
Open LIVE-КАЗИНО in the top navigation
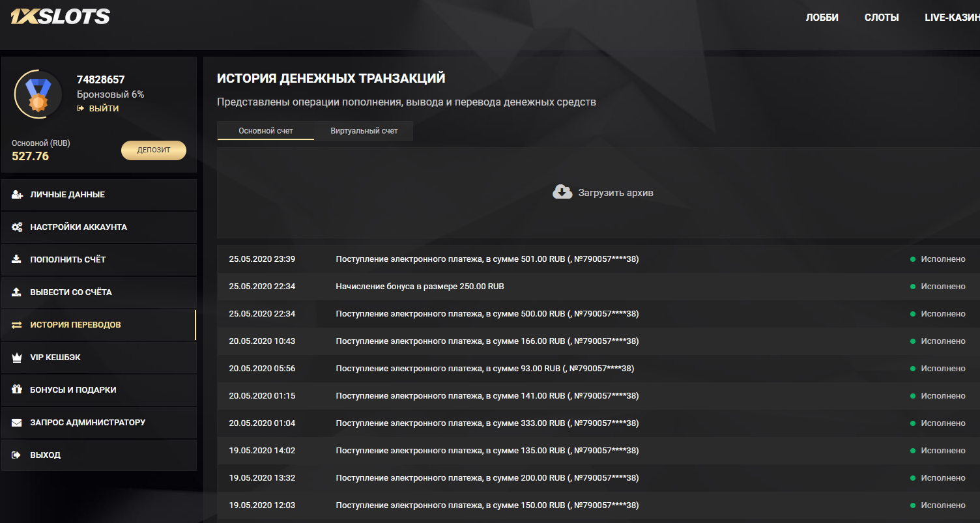[952, 18]
